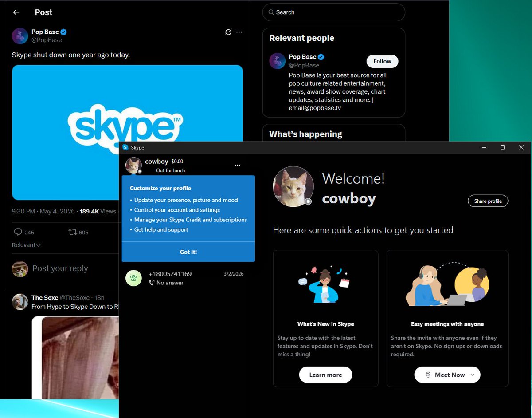Follow Pop Base in Relevant people
This screenshot has width=532, height=418.
coord(382,61)
